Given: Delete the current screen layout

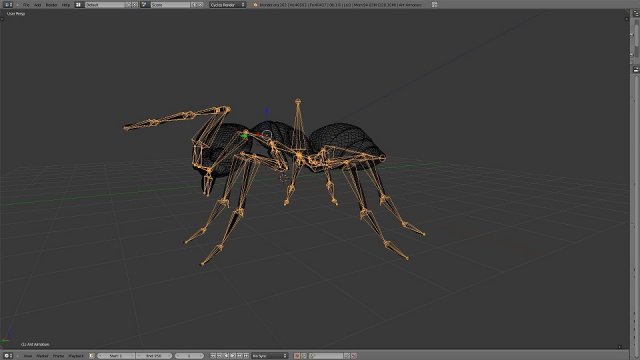Looking at the screenshot, I should 135,5.
